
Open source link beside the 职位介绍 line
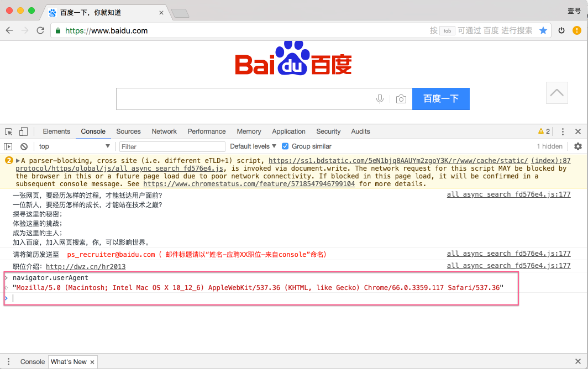(x=508, y=266)
